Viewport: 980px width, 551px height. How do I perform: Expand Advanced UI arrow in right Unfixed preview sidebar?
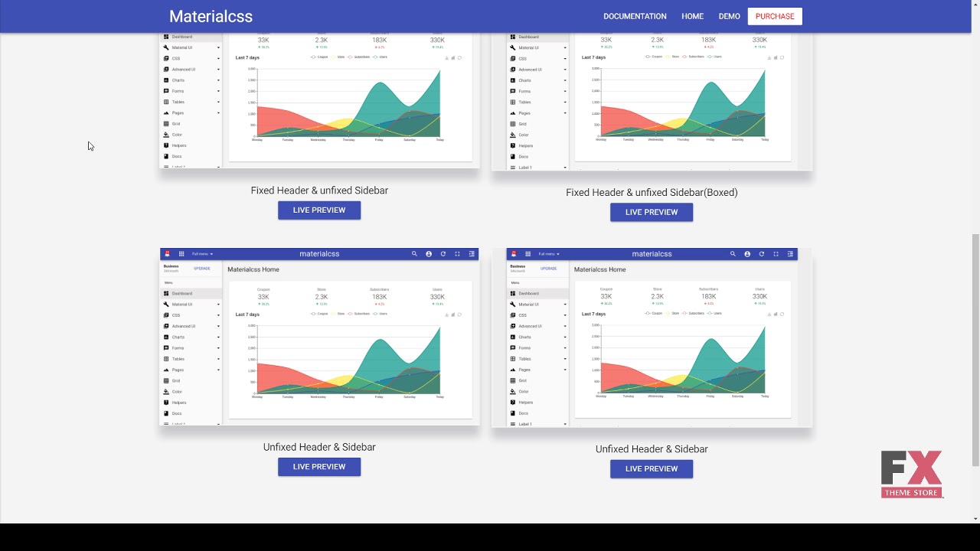coord(565,326)
